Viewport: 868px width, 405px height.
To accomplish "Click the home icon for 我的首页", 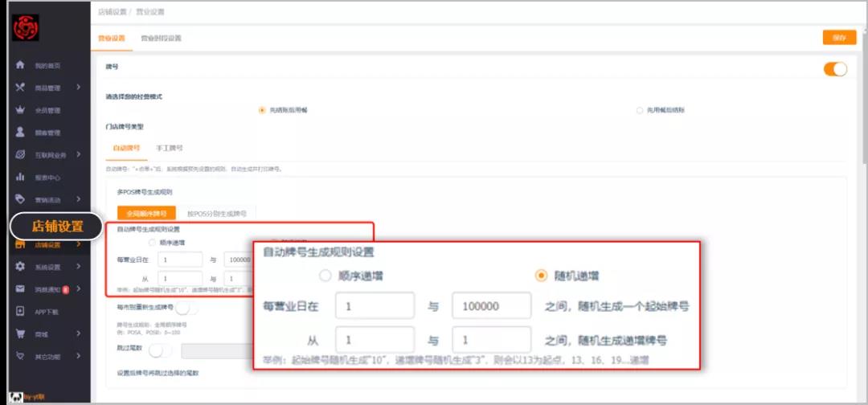I will click(x=21, y=65).
